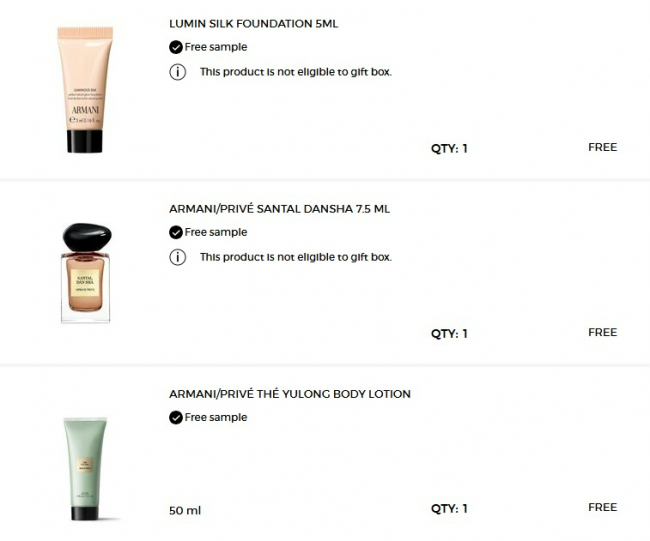Click QTY: 1 for Thé Yulong body lotion

pos(449,509)
